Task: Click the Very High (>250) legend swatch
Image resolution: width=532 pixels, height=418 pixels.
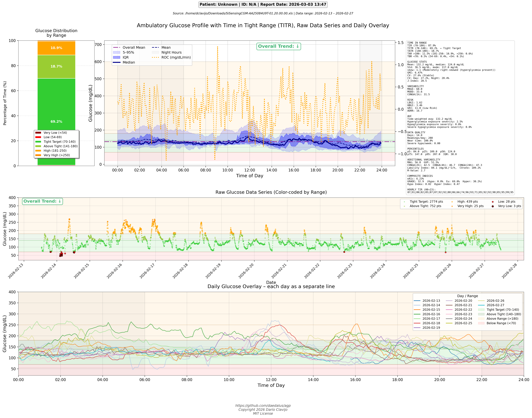Action: pos(38,155)
